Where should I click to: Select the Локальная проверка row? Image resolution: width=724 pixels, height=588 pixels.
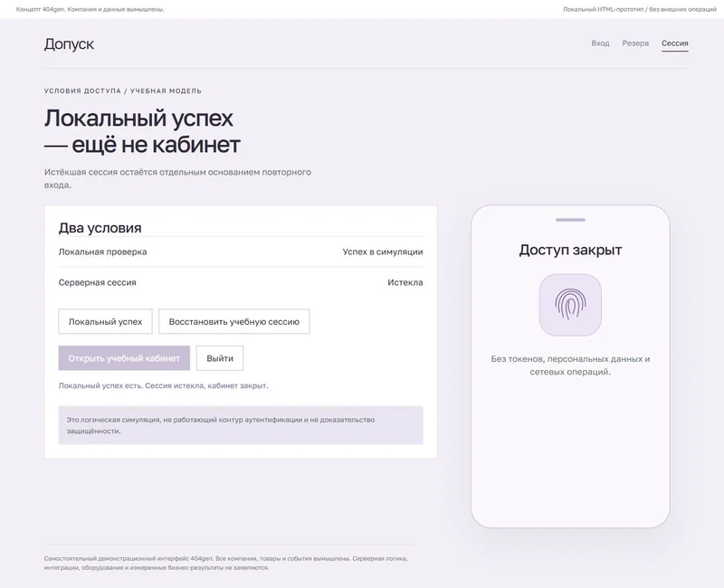[241, 252]
